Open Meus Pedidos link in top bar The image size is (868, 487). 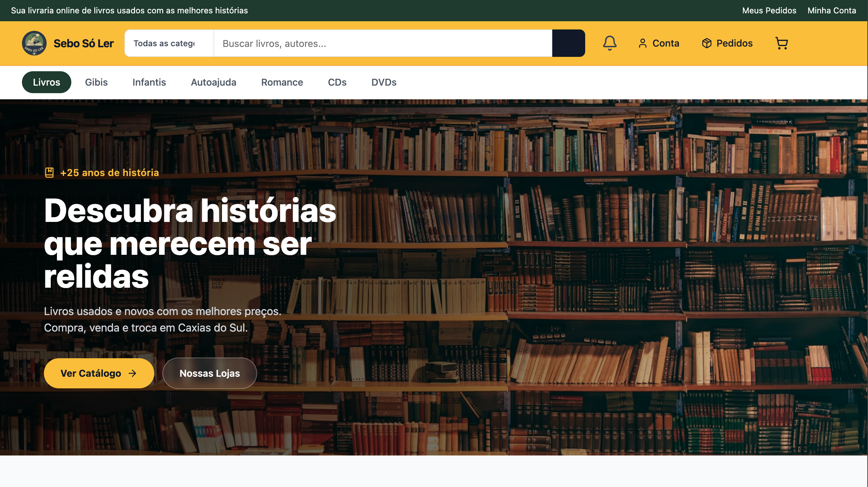tap(769, 11)
